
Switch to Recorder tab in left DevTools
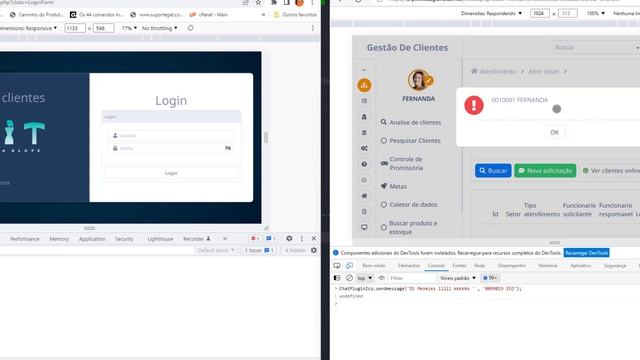point(196,239)
